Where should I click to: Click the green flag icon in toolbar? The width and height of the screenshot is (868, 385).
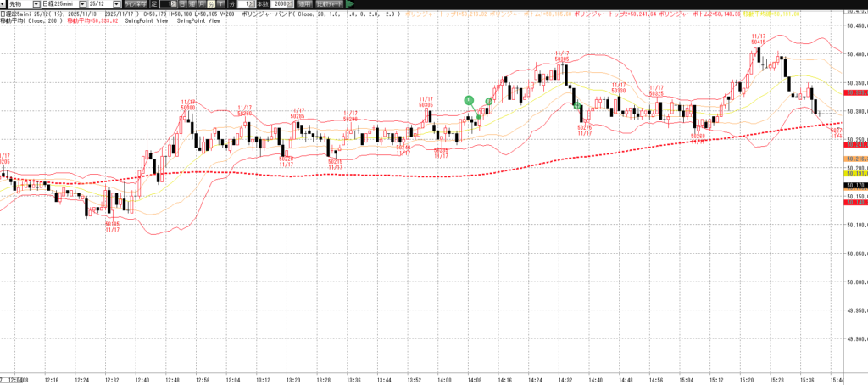pyautogui.click(x=350, y=4)
